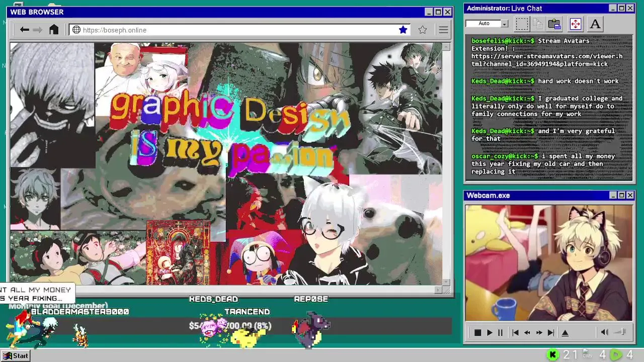
Task: Open the streamavatars link in Live Chat
Action: pyautogui.click(x=547, y=60)
